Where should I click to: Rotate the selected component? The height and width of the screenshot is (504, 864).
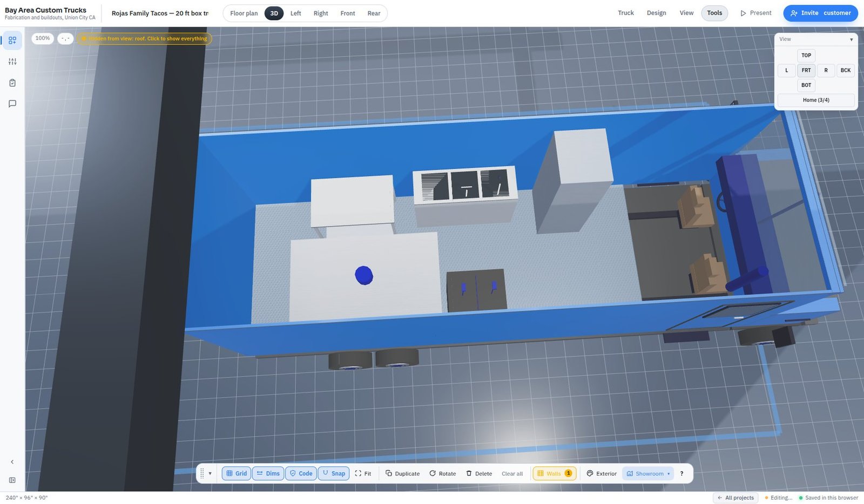[x=442, y=474]
